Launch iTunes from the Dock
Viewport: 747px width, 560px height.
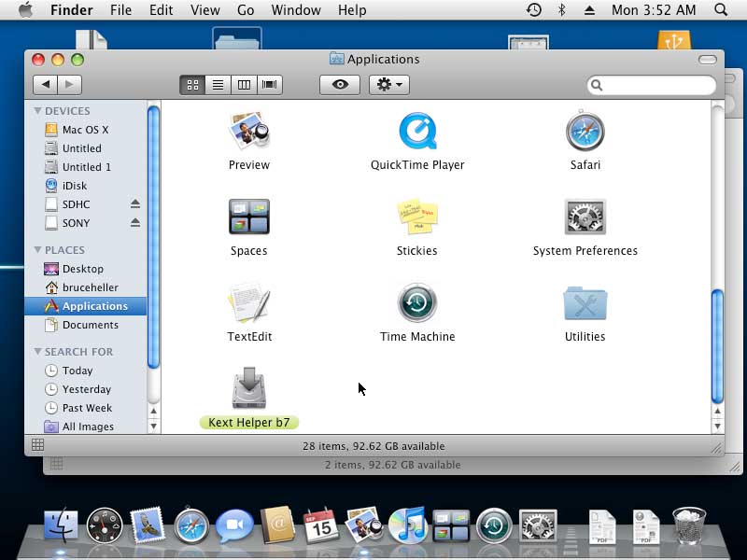[407, 525]
